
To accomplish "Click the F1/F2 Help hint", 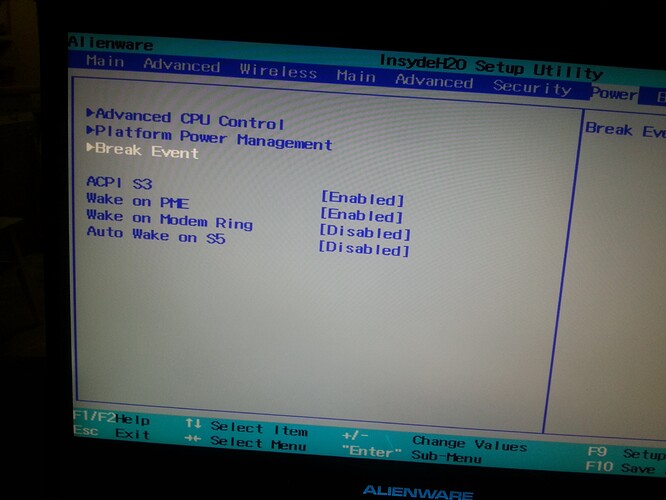I will (110, 418).
